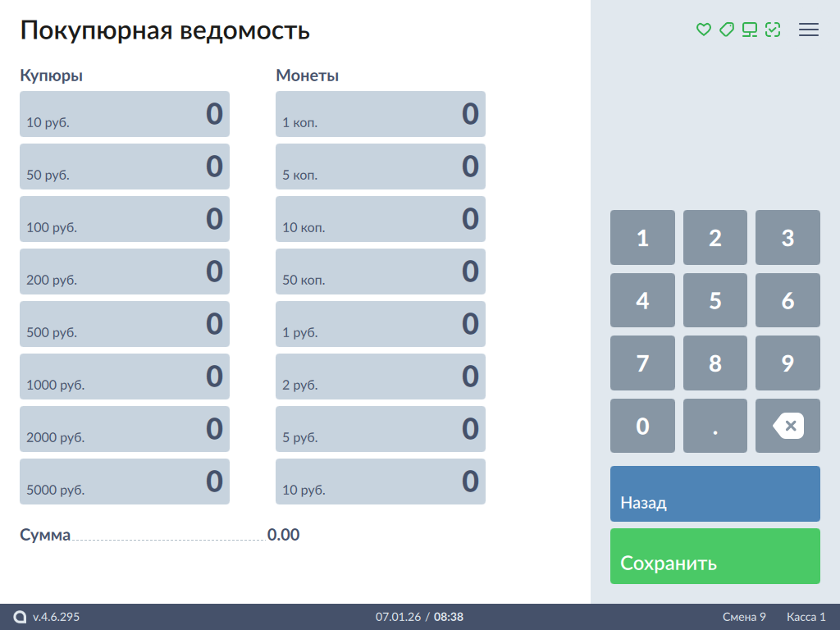Click the green heart status icon

pyautogui.click(x=703, y=30)
